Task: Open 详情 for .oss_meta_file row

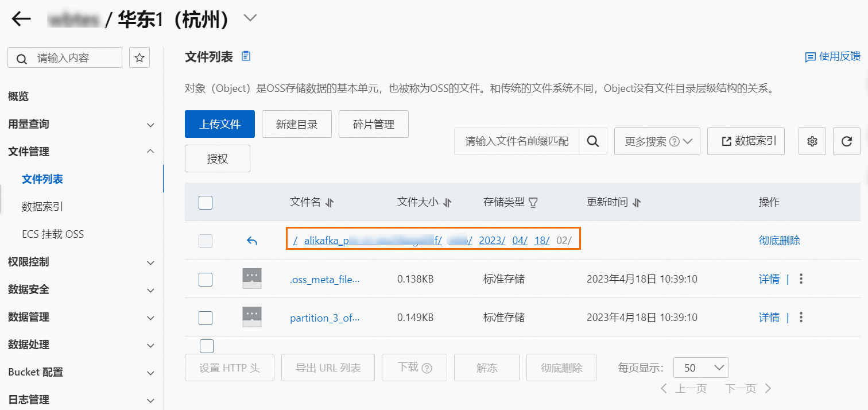Action: tap(769, 279)
